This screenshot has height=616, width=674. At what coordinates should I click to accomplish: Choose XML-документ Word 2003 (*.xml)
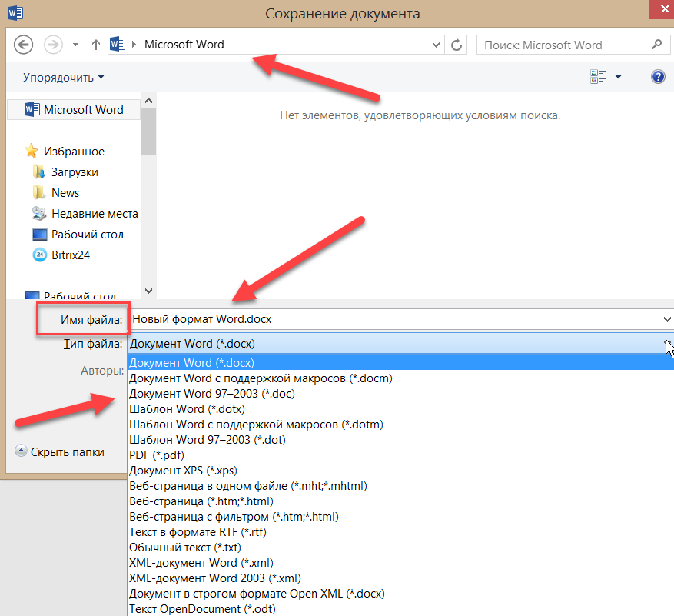pyautogui.click(x=215, y=578)
